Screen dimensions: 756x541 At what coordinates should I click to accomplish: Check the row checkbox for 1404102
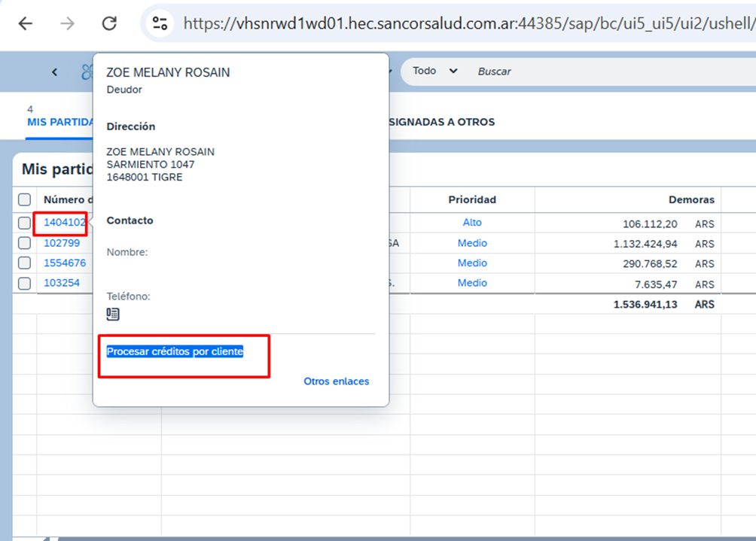(x=25, y=223)
